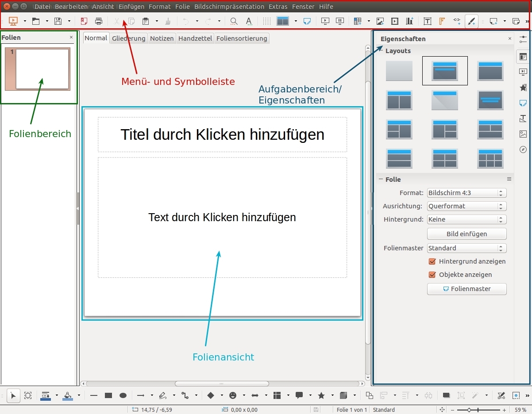The height and width of the screenshot is (414, 532).
Task: Toggle the Objekte anzeigen checkbox
Action: point(432,275)
